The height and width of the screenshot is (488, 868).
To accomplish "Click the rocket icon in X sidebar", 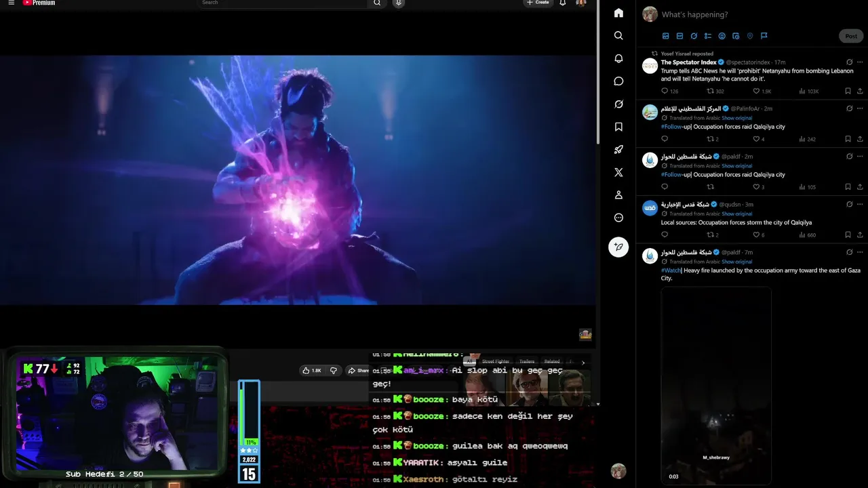I will click(618, 150).
